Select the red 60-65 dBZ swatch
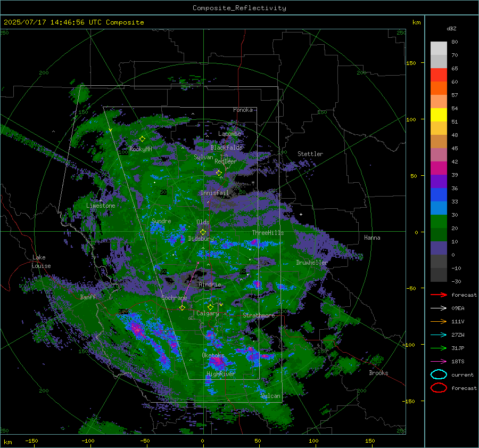Screen dimensions: 479x448 point(439,75)
